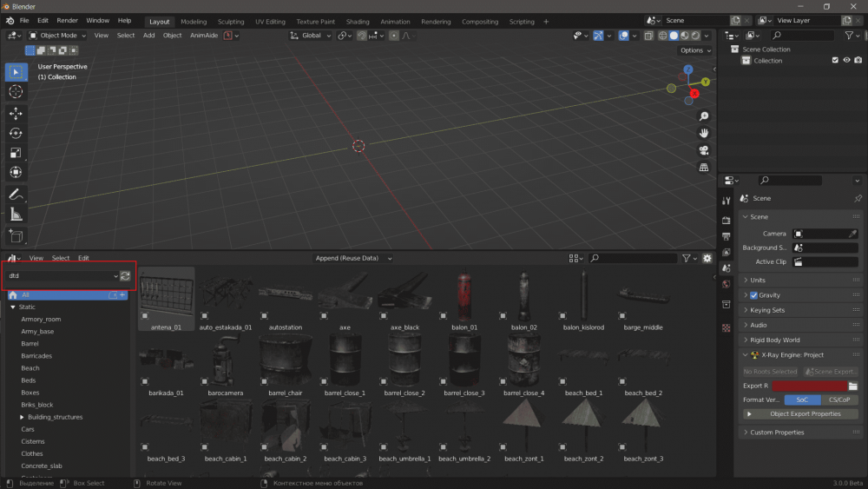Select the Move tool in viewport toolbar
The image size is (868, 489).
[x=16, y=113]
